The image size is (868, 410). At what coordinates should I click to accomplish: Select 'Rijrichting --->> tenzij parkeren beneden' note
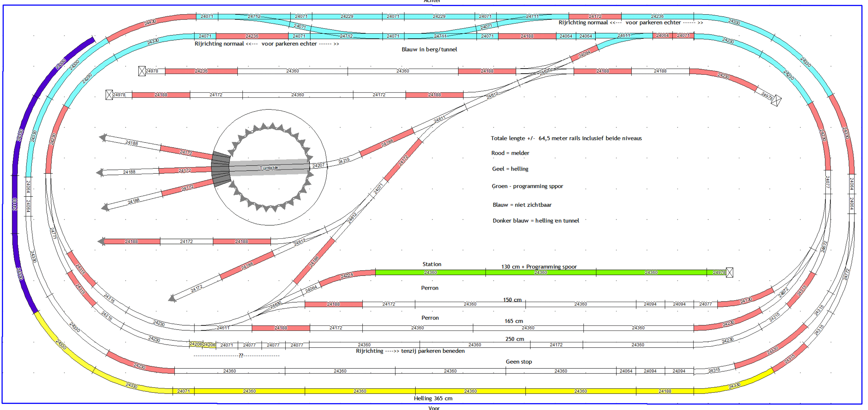click(x=410, y=351)
